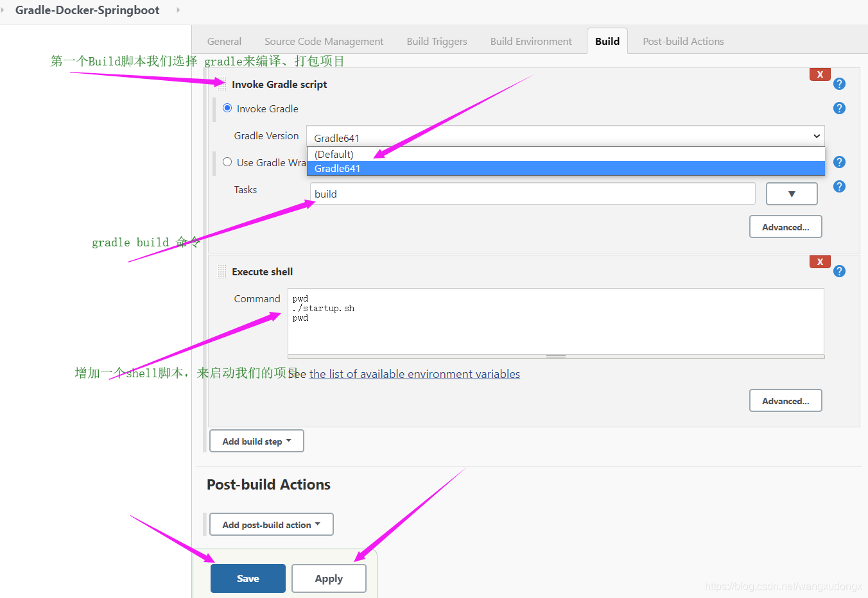Click the Command label
The width and height of the screenshot is (868, 598).
pos(257,299)
